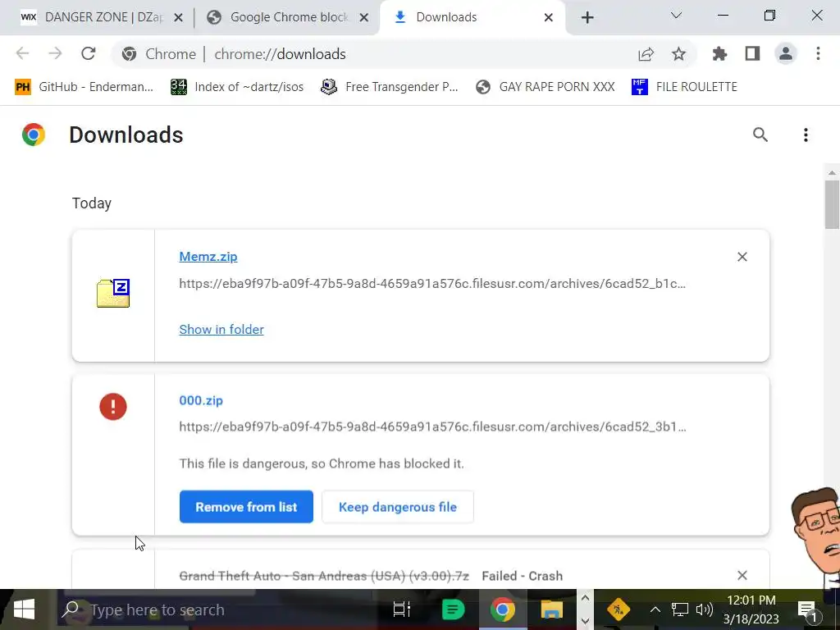Reload the Downloads page

pyautogui.click(x=89, y=53)
